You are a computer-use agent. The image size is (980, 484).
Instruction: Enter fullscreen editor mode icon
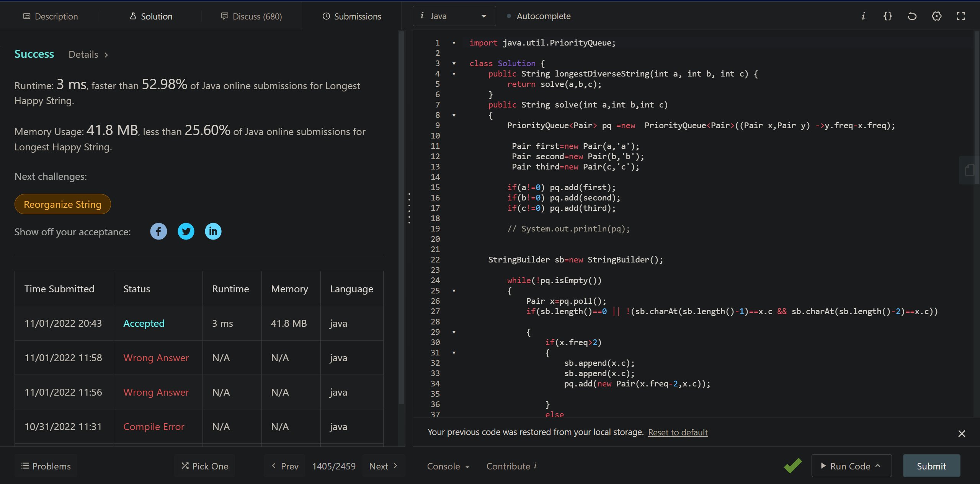(x=960, y=16)
